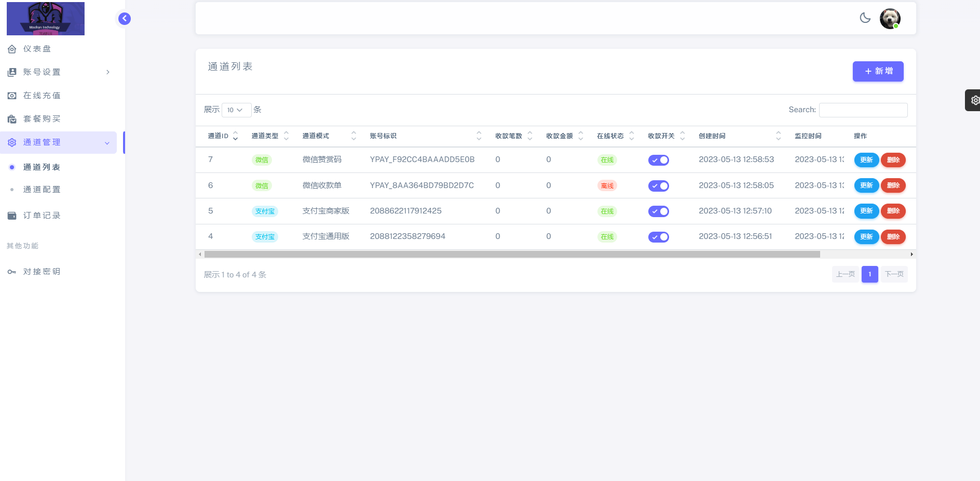Collapse the sidebar with the arrow icon
The image size is (980, 481).
pyautogui.click(x=125, y=19)
